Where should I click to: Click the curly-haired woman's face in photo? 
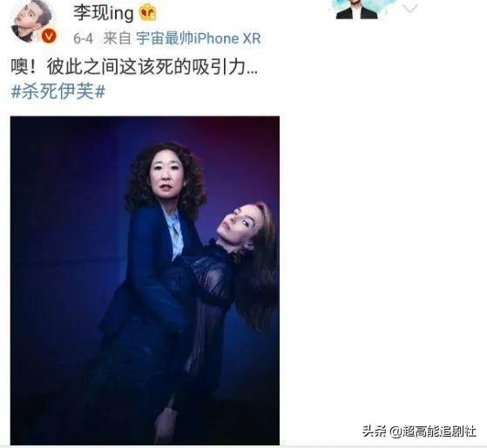click(x=166, y=177)
